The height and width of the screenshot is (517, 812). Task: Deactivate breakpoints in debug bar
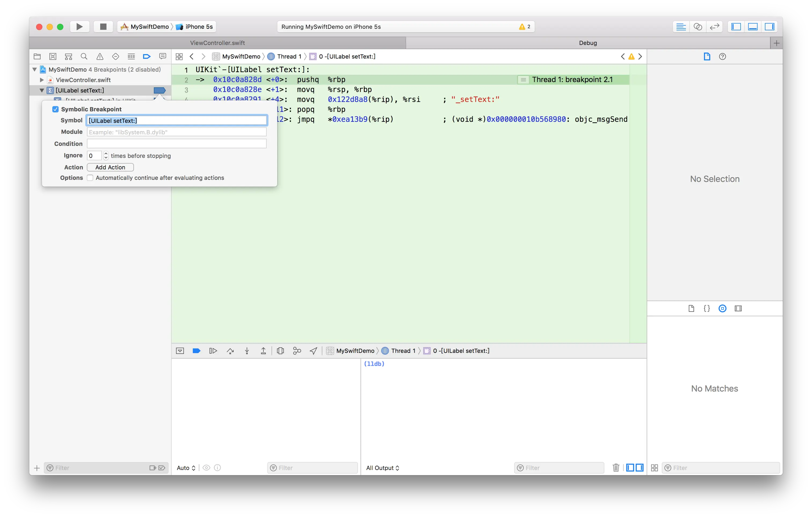[x=197, y=351]
